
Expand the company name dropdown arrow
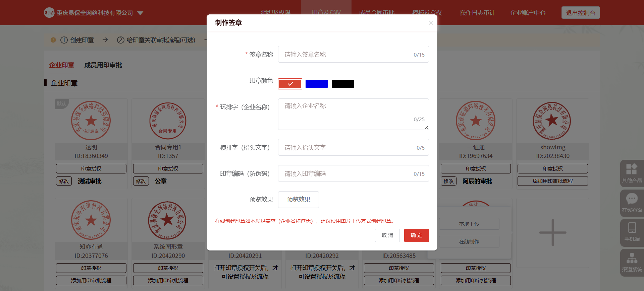(x=140, y=13)
